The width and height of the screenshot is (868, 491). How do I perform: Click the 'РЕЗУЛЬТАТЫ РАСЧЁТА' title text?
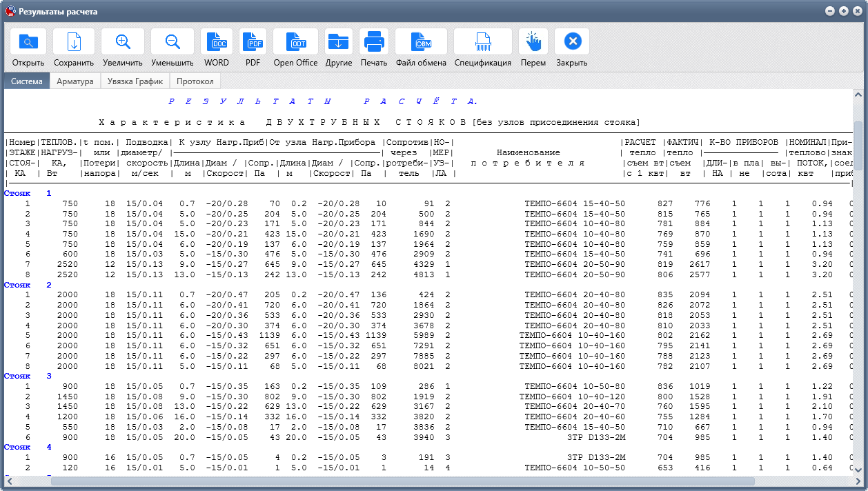coord(322,101)
